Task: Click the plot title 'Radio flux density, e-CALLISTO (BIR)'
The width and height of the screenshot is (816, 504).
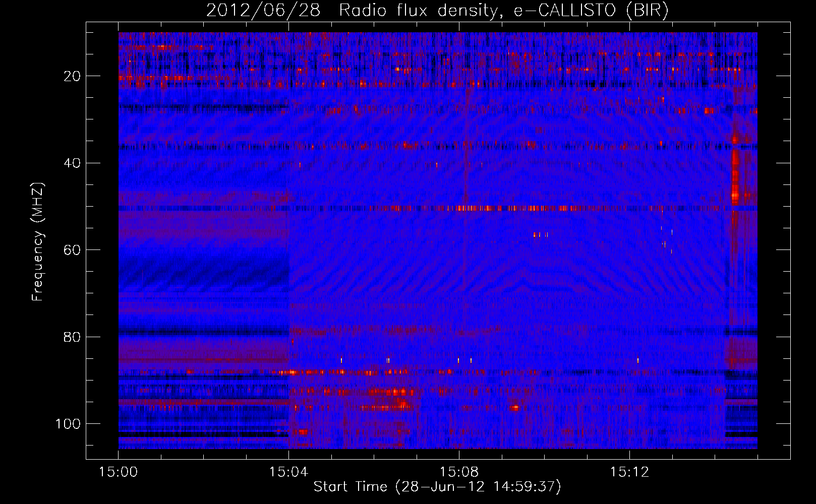Action: [503, 11]
